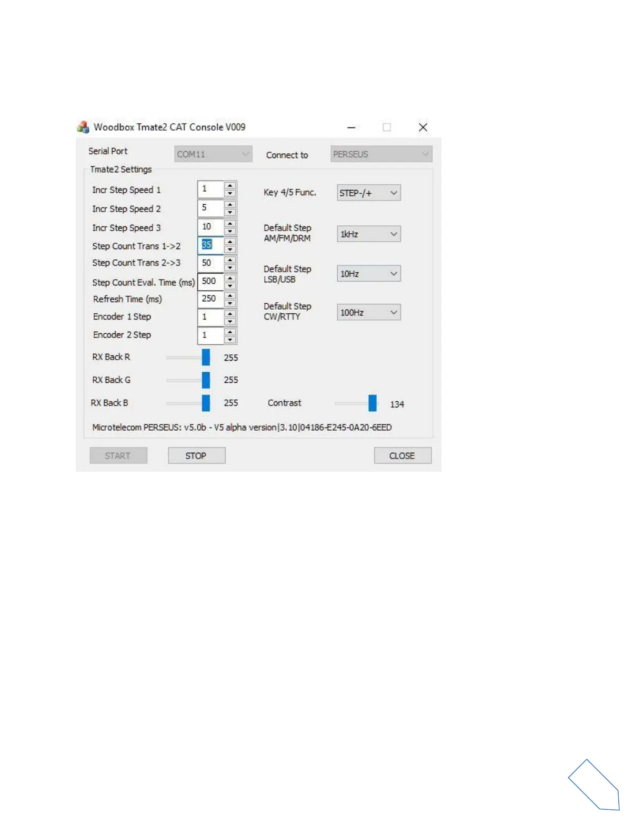This screenshot has width=644, height=834.
Task: Click the Incr Step Speed 1 field
Action: [x=210, y=189]
